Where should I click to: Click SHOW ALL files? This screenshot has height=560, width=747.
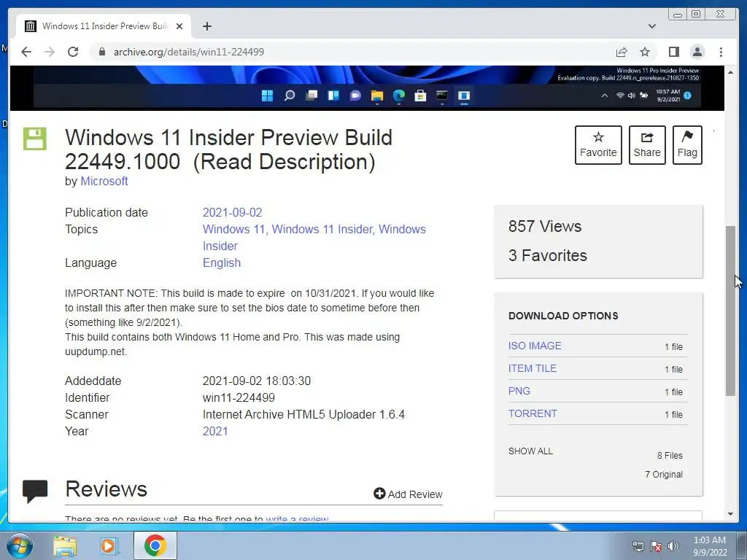[x=530, y=451]
